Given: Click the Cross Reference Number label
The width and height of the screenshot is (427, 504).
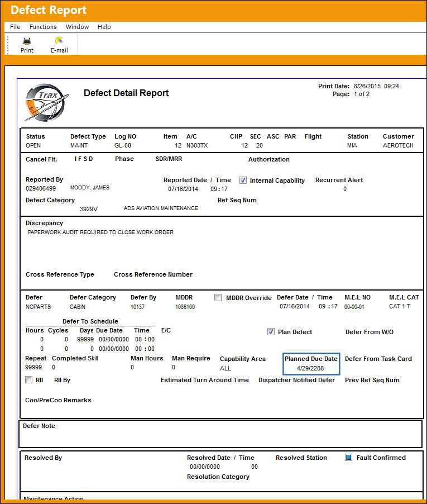Looking at the screenshot, I should pos(153,274).
